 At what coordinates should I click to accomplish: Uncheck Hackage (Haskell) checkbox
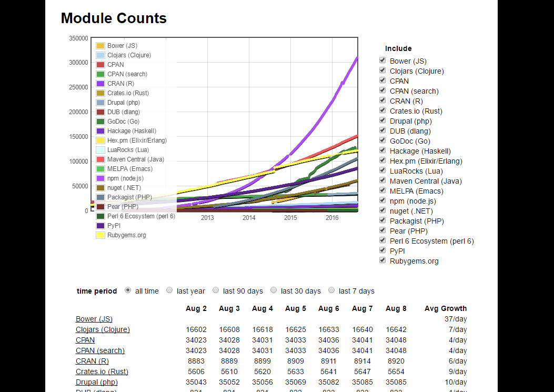(x=382, y=150)
